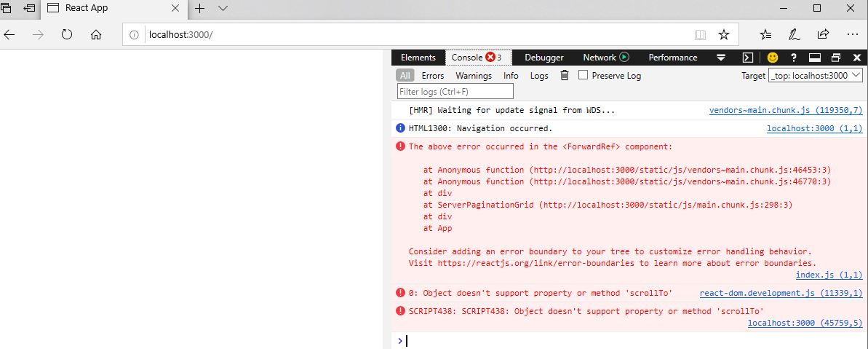
Task: Filter console by Info
Action: (x=511, y=75)
